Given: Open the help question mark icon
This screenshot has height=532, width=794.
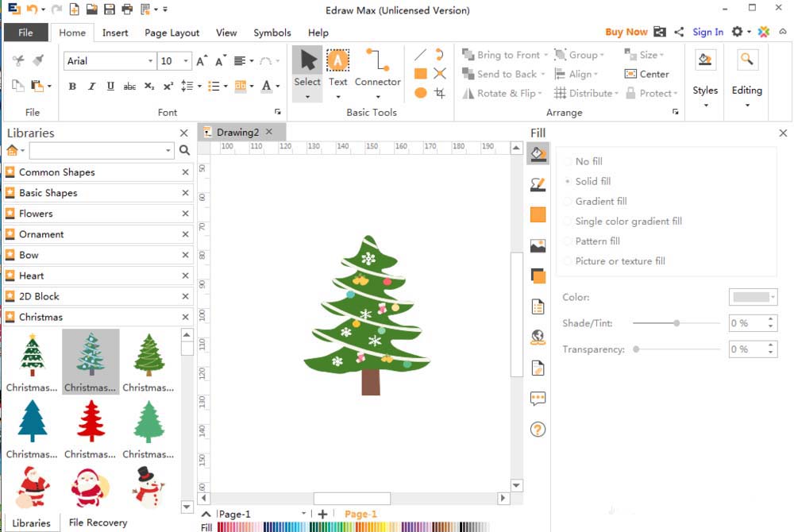Looking at the screenshot, I should (538, 430).
